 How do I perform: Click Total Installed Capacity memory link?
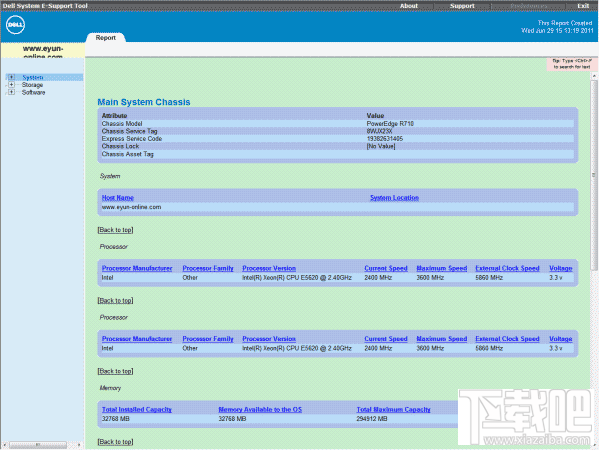click(137, 410)
